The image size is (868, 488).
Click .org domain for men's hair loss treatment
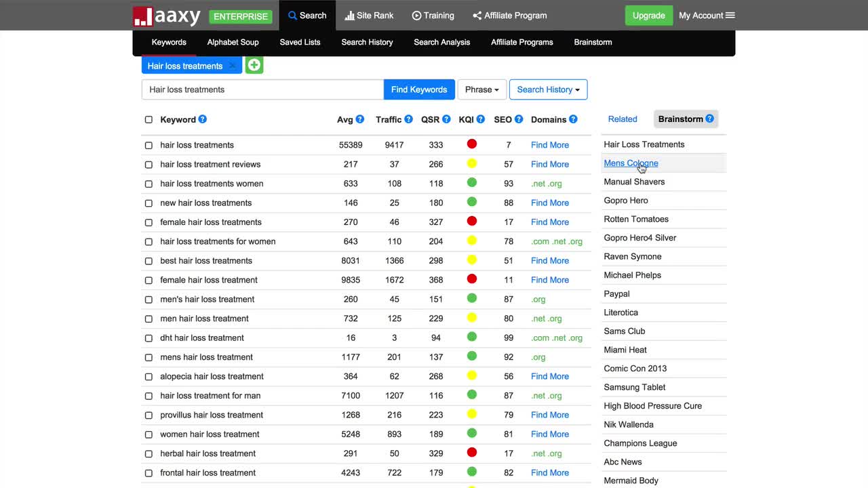538,300
